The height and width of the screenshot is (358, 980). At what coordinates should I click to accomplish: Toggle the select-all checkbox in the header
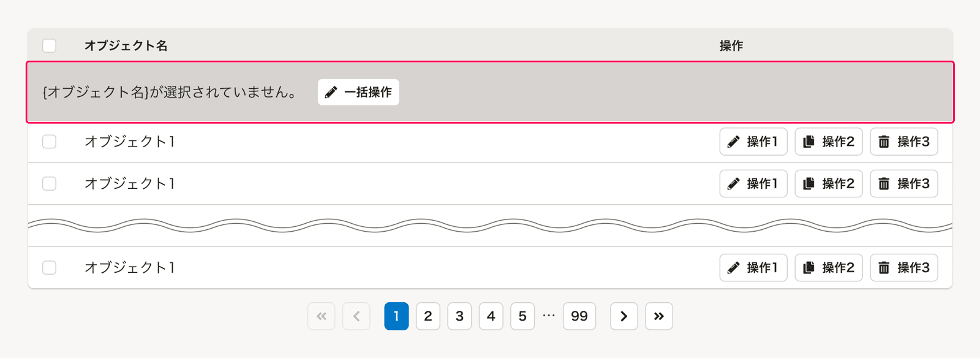(50, 45)
